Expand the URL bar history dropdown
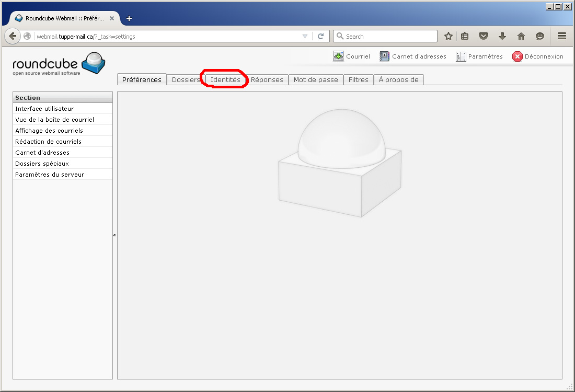The width and height of the screenshot is (575, 392). 305,37
